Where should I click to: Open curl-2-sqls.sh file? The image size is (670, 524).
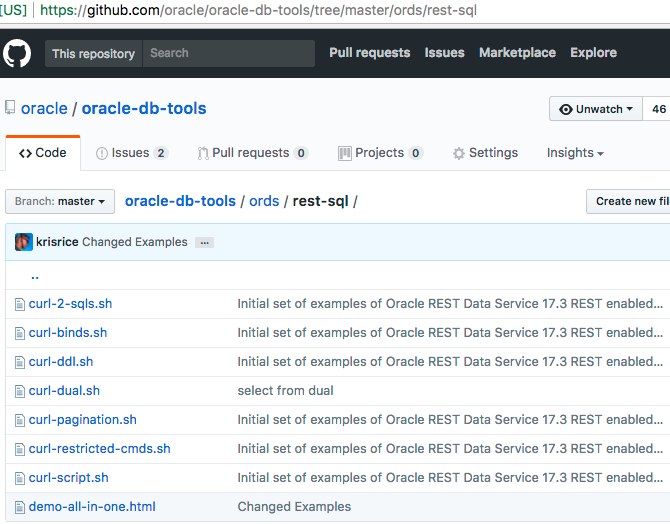click(71, 304)
